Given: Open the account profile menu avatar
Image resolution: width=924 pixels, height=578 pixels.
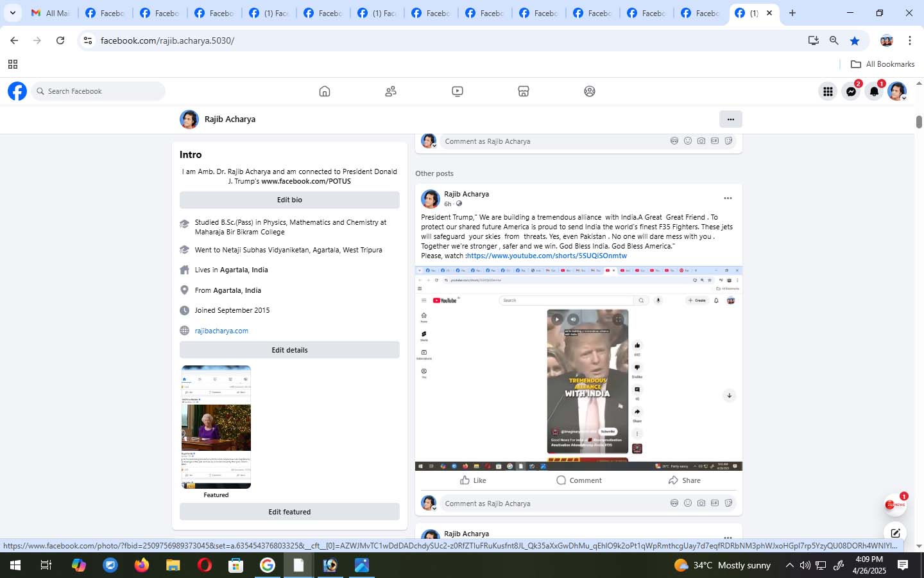Looking at the screenshot, I should coord(897,92).
